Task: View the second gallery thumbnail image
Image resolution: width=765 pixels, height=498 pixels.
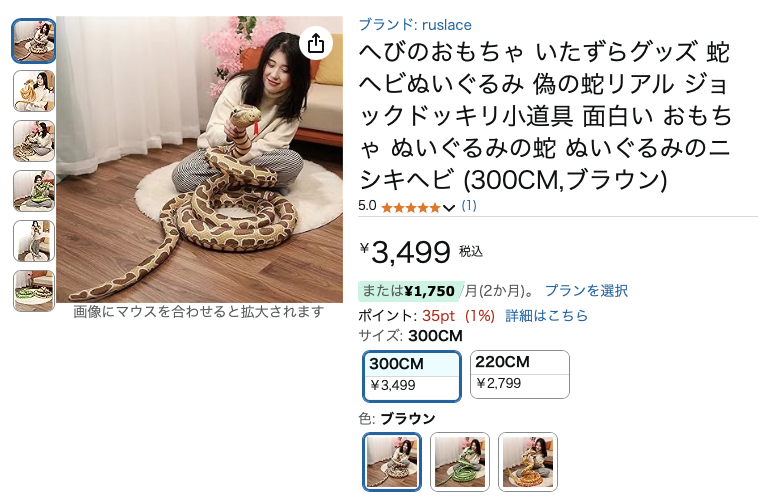Action: click(x=34, y=91)
